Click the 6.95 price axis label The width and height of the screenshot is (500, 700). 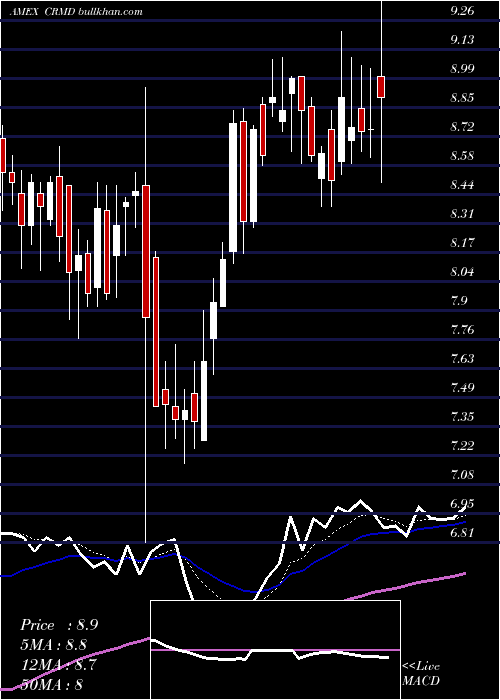pos(462,504)
